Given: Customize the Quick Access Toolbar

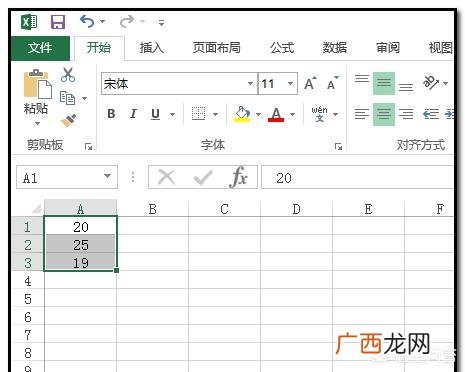Looking at the screenshot, I should [161, 23].
